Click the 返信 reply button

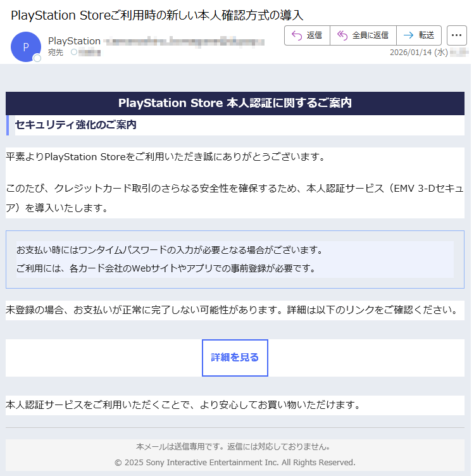[307, 35]
